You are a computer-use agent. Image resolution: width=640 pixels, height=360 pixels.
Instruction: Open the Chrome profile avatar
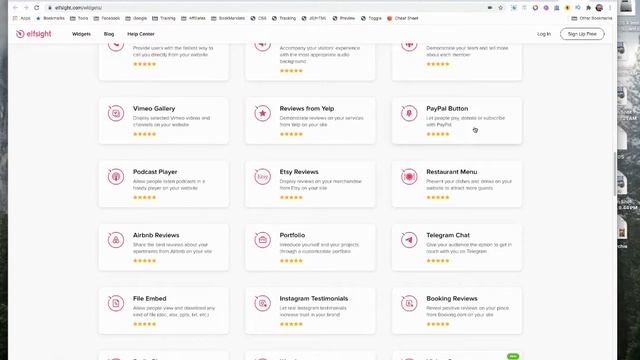(599, 8)
